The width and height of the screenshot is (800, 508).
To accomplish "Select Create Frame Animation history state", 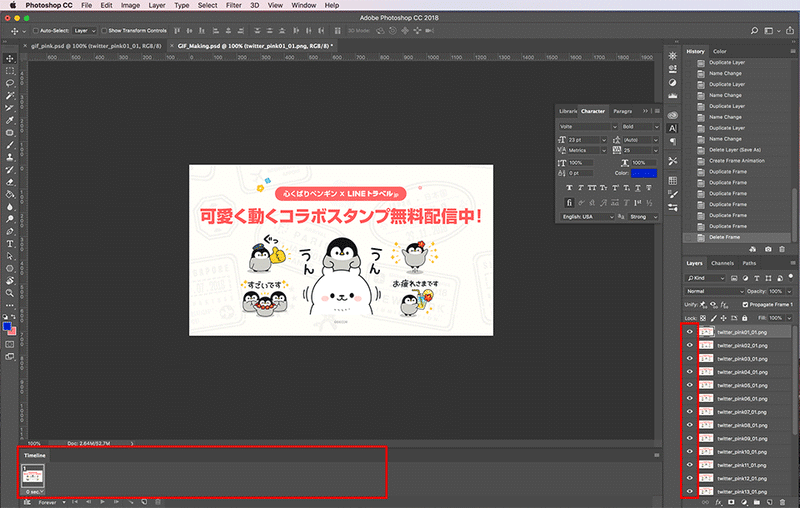I will (x=737, y=161).
